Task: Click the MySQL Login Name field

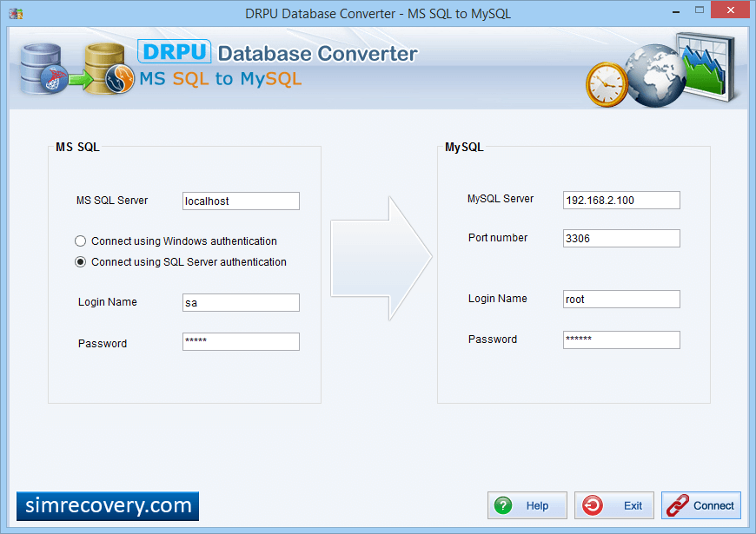Action: point(621,299)
